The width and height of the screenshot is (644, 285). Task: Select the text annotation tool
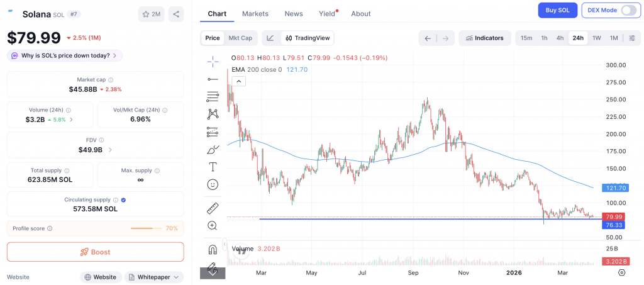213,167
